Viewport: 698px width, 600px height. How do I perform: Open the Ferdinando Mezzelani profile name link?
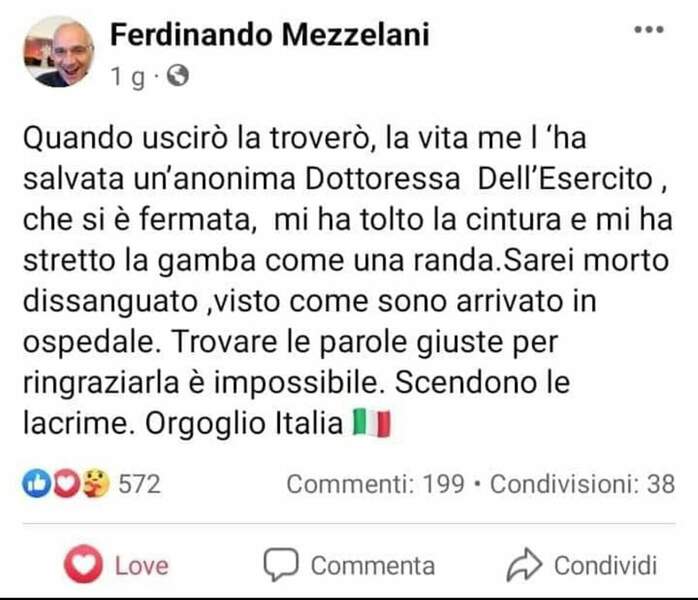[269, 35]
